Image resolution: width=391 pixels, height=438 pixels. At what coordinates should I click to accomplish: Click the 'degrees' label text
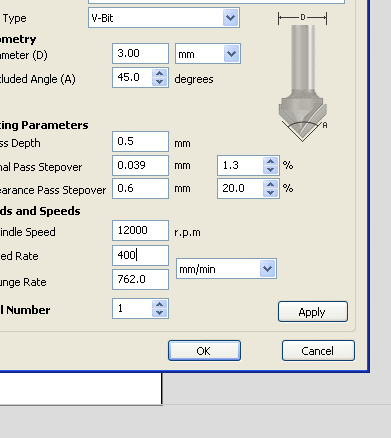(x=194, y=79)
